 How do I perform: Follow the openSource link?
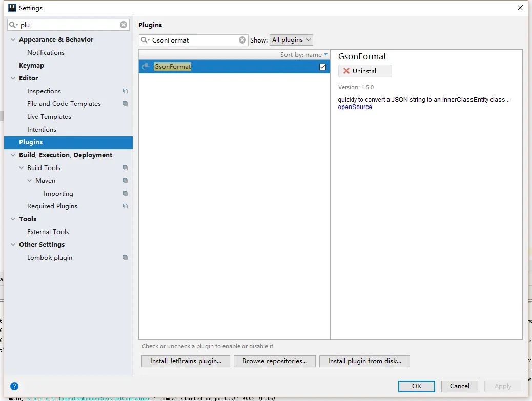[x=355, y=107]
